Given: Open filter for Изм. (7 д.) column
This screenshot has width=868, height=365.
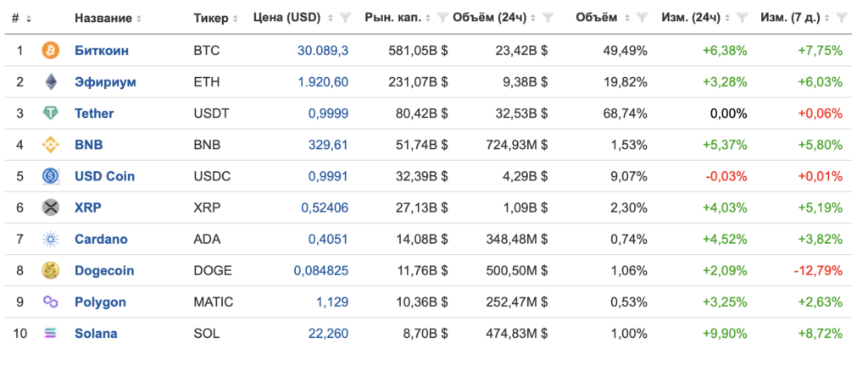Looking at the screenshot, I should tap(842, 19).
